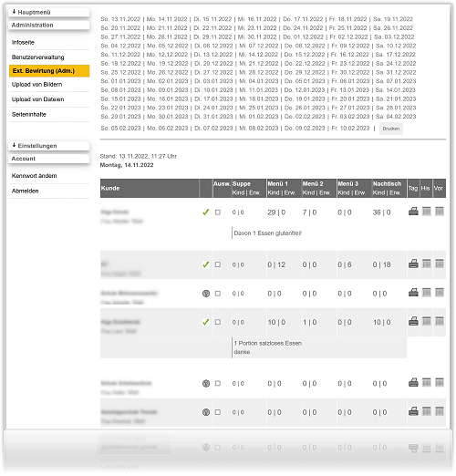Click the Abmelden link
Screen dimensions: 456x476
pos(25,191)
